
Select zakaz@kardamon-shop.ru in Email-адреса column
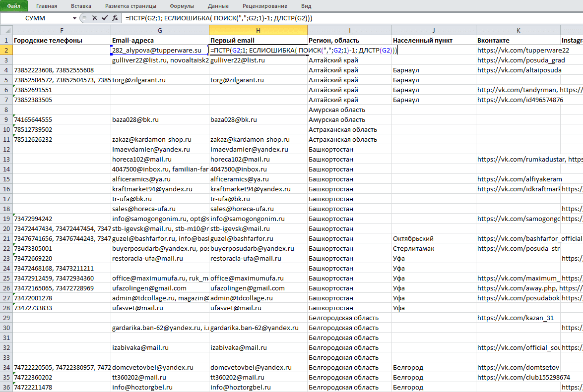coord(160,140)
